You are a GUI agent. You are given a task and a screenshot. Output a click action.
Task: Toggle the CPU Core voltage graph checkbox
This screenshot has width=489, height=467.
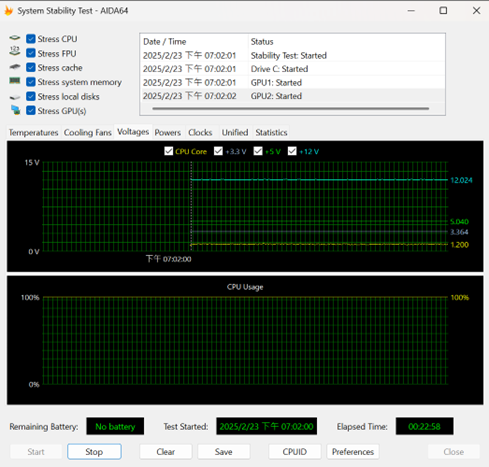169,151
